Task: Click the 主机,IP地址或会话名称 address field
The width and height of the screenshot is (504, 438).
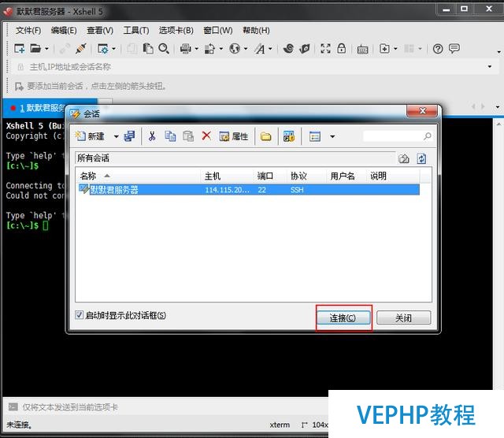Action: (250, 67)
